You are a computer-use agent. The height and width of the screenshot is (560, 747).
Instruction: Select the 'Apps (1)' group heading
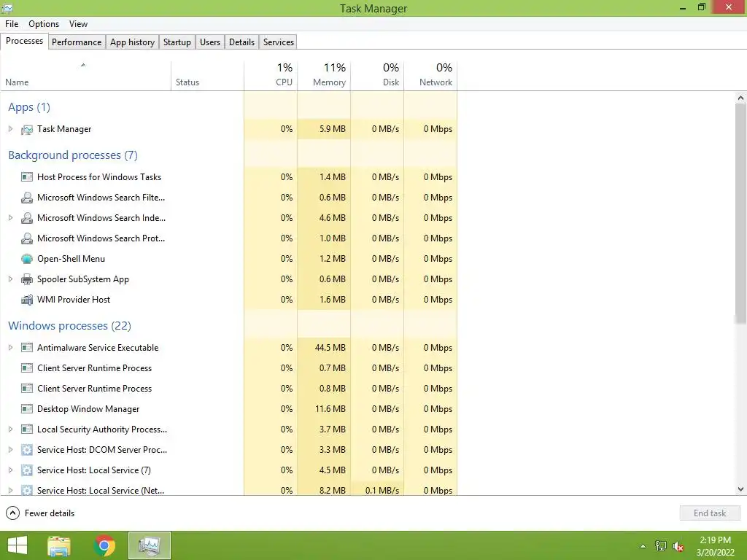[x=29, y=107]
